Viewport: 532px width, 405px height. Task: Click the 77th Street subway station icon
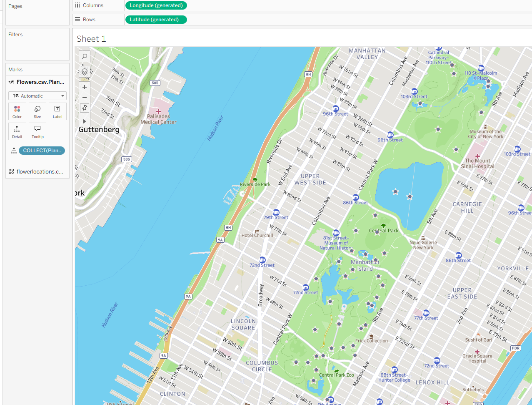(x=426, y=313)
